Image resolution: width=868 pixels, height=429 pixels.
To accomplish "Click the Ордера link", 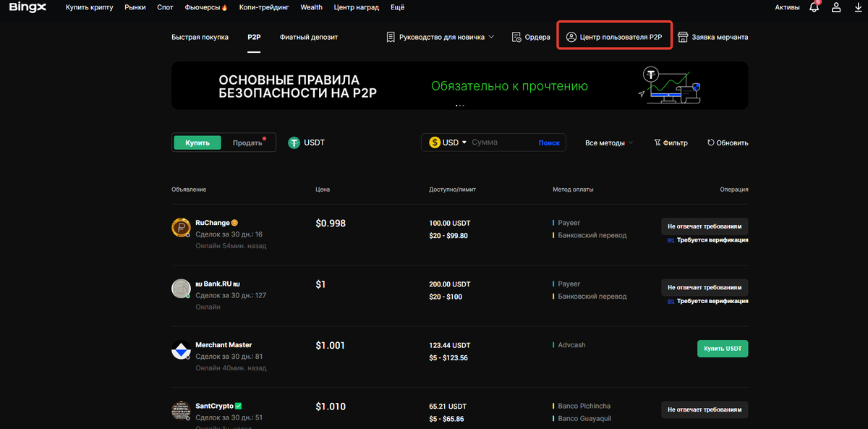I will coord(531,37).
